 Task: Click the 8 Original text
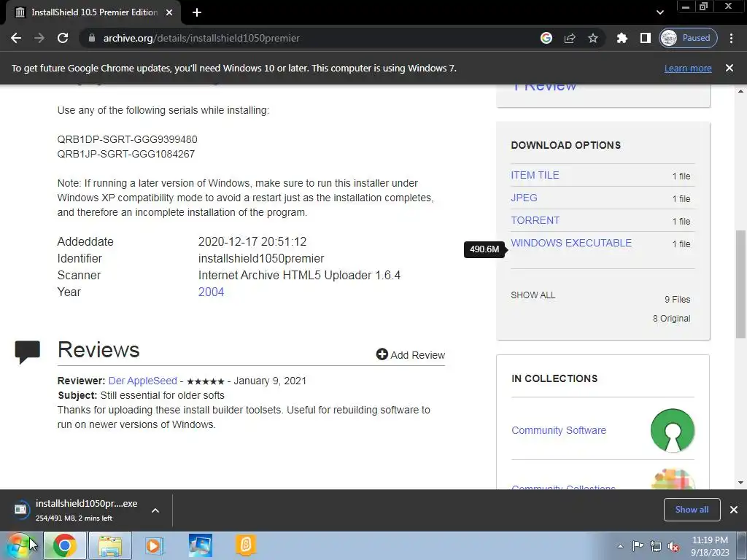tap(671, 319)
